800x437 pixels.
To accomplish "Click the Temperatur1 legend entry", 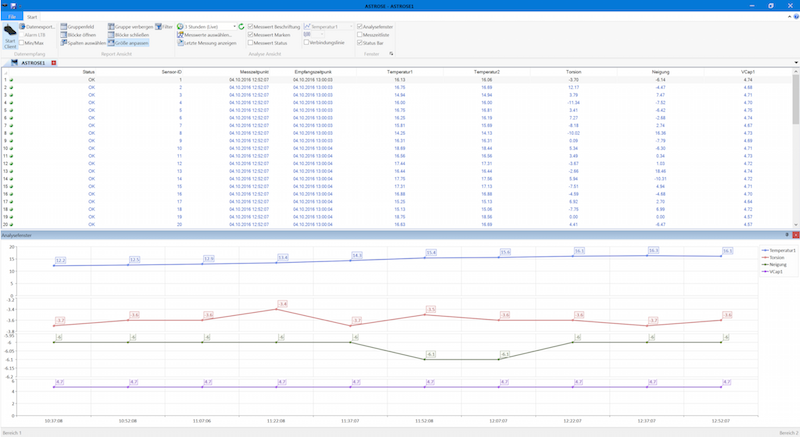I will pyautogui.click(x=779, y=250).
